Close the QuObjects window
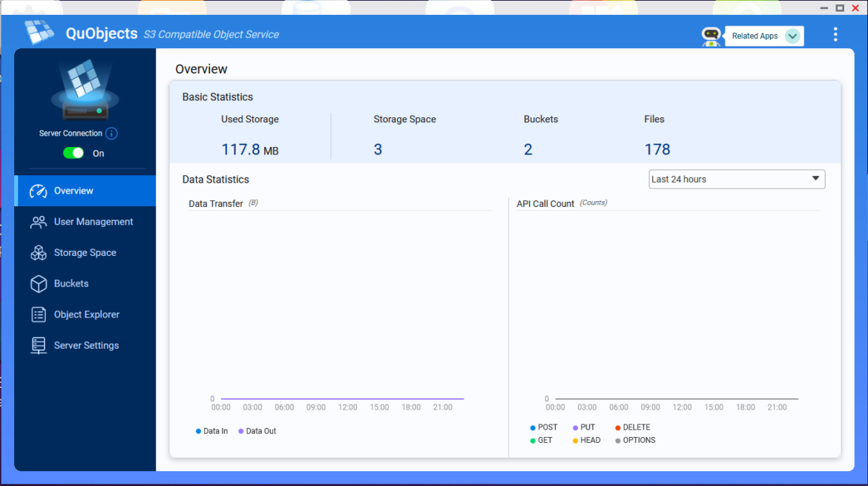This screenshot has width=868, height=486. point(855,7)
